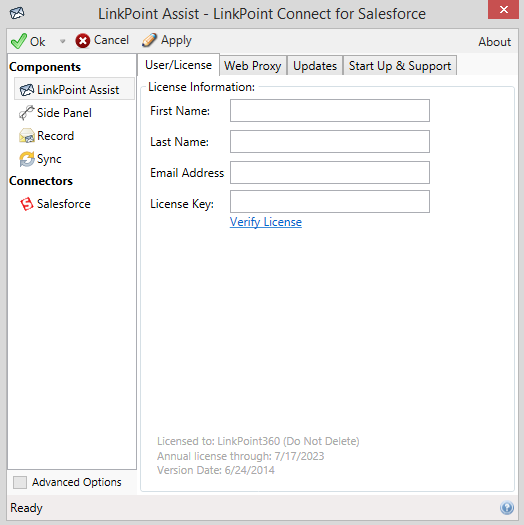The height and width of the screenshot is (525, 524).
Task: Click the Side Panel link icon
Action: click(26, 112)
